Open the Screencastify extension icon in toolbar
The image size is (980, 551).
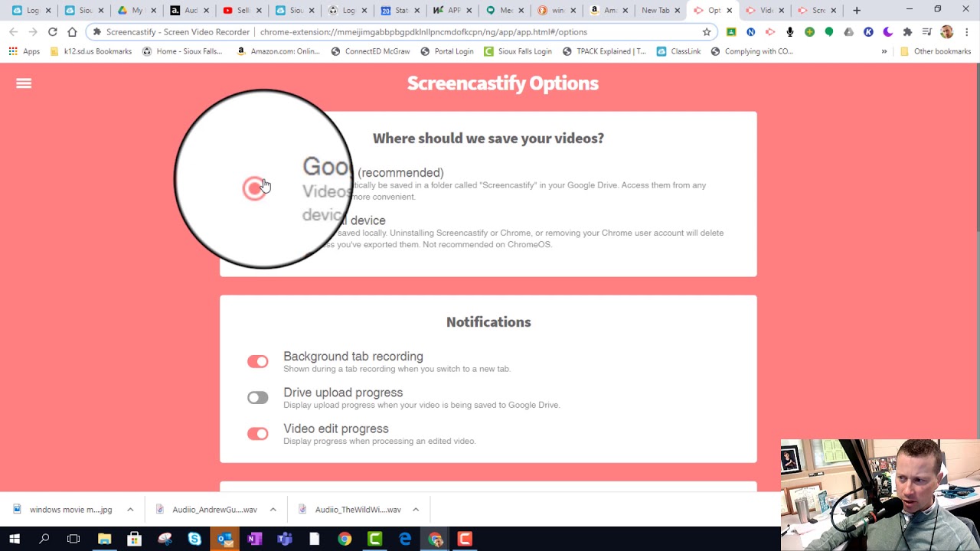[x=770, y=32]
